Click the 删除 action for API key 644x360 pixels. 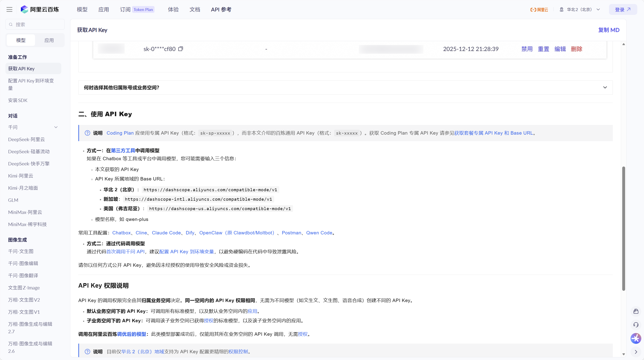pyautogui.click(x=576, y=49)
